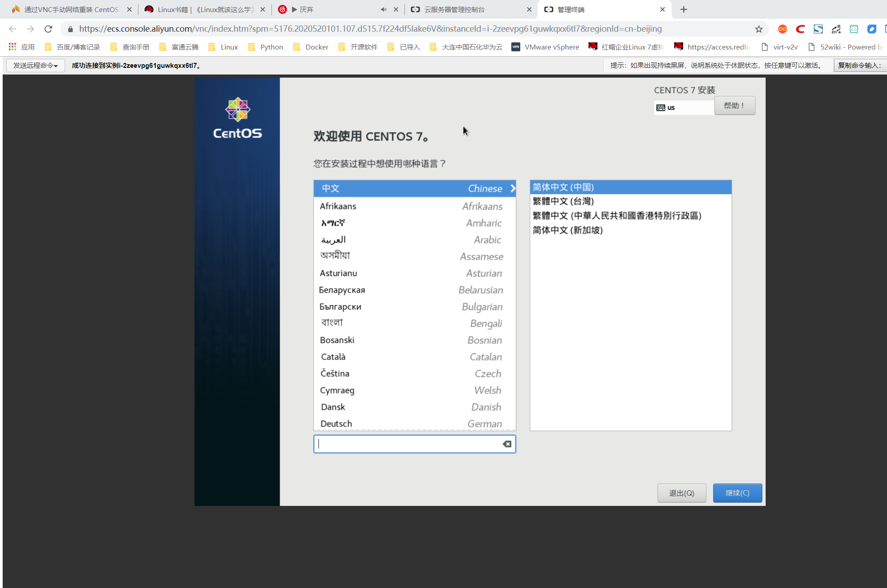Click 退出(Q) to quit installer
This screenshot has height=588, width=887.
(681, 493)
